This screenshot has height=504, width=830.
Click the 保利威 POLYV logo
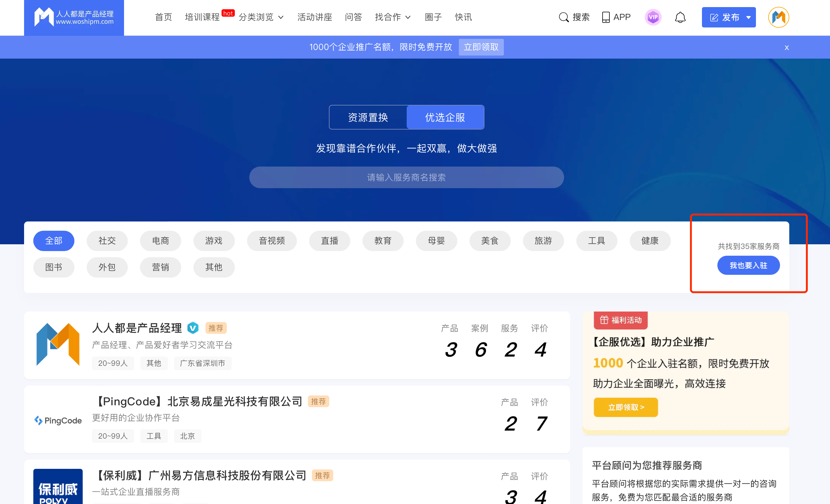(x=58, y=486)
